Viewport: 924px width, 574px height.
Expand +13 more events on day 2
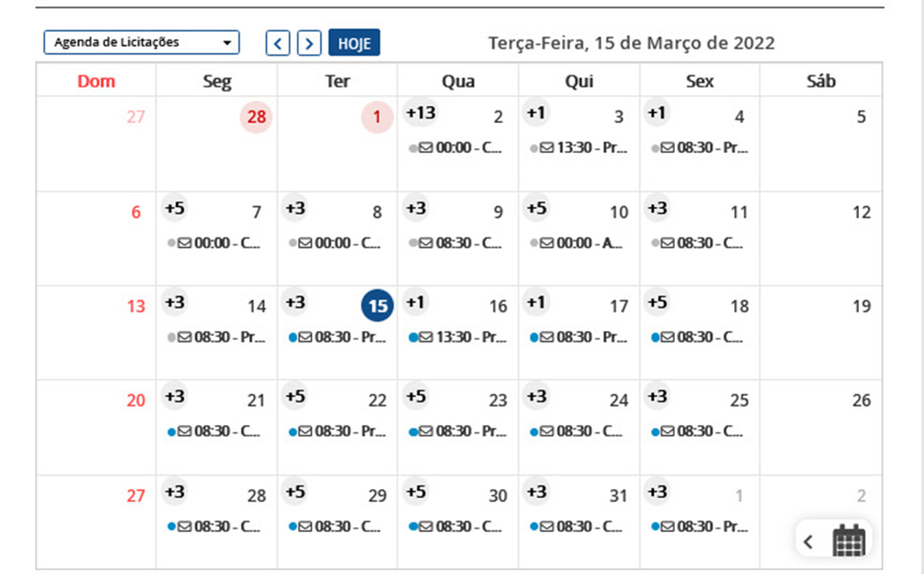421,112
